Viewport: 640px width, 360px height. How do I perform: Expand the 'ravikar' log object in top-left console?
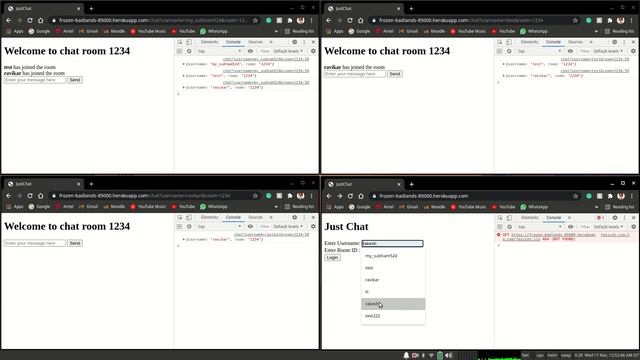183,87
